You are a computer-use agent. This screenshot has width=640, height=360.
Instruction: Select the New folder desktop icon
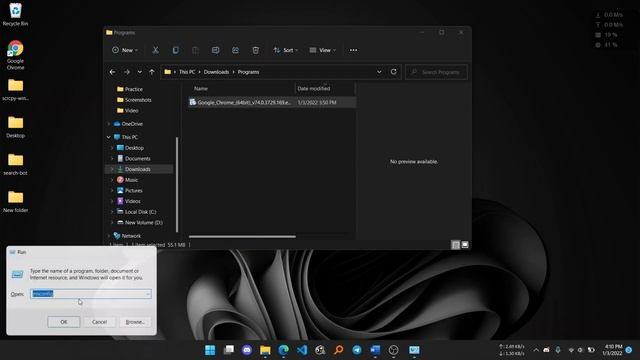tap(16, 202)
